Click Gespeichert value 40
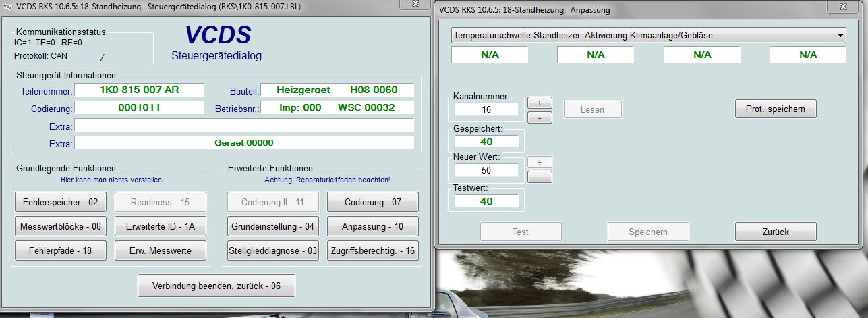 click(x=486, y=142)
